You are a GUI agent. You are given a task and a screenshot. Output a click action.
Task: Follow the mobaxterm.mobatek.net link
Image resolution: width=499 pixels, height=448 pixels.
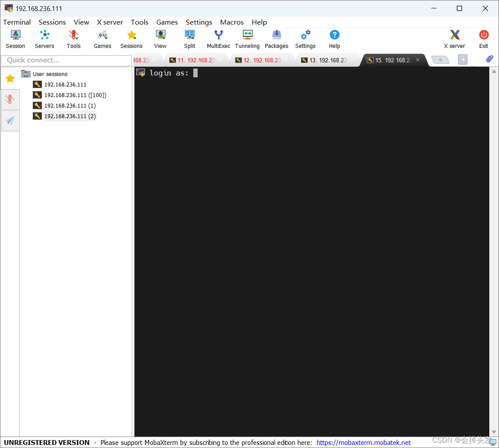363,442
